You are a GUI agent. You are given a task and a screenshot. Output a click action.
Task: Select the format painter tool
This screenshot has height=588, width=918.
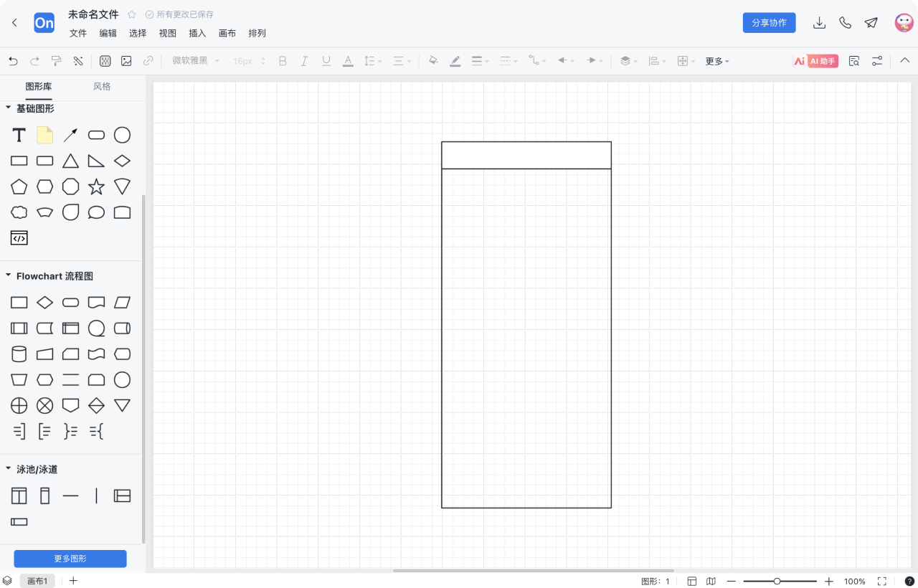[56, 61]
